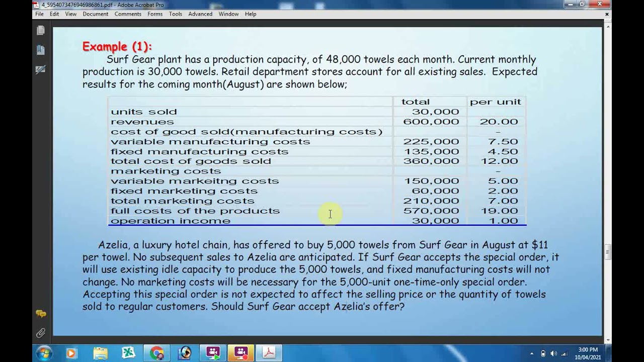644x362 pixels.
Task: Switch to Google Chrome in taskbar
Action: [x=156, y=353]
